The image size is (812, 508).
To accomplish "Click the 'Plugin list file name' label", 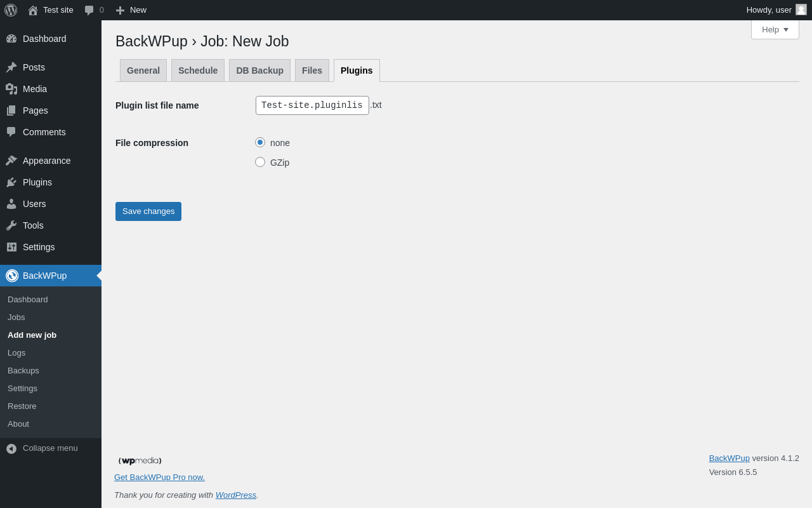I will tap(157, 105).
